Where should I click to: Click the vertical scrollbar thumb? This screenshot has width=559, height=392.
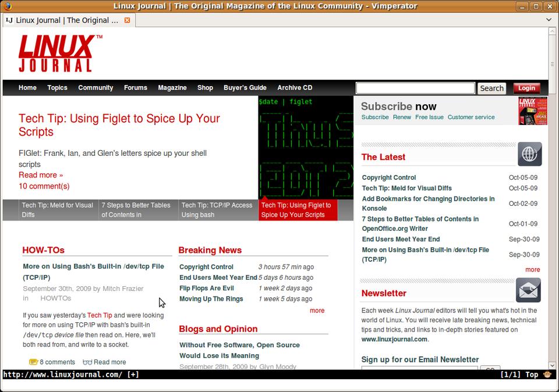tap(552, 64)
